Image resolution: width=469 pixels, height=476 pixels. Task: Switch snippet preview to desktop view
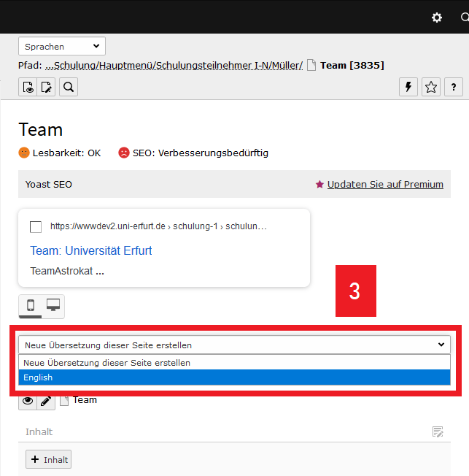pyautogui.click(x=53, y=306)
